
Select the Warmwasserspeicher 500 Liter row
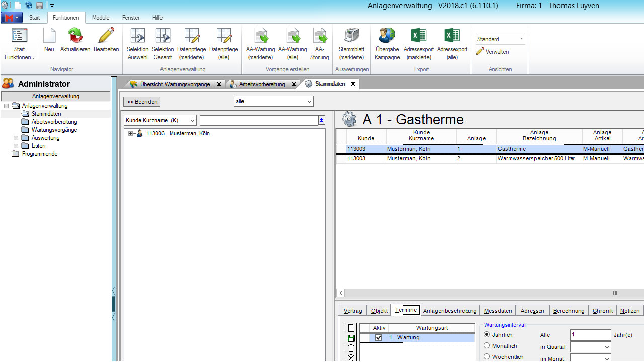click(490, 159)
